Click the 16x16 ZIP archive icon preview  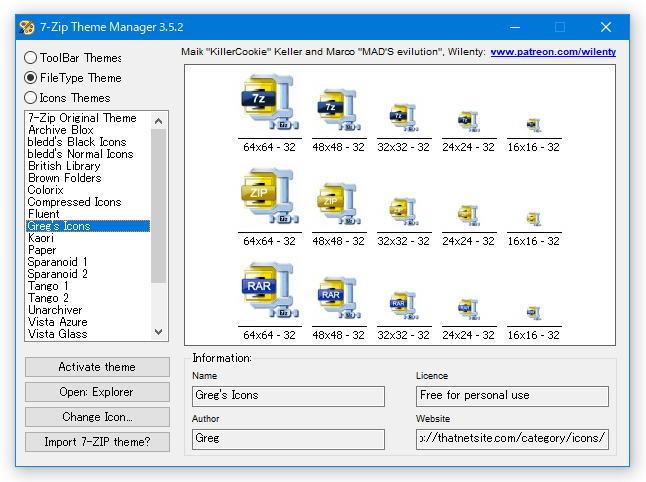tap(534, 219)
